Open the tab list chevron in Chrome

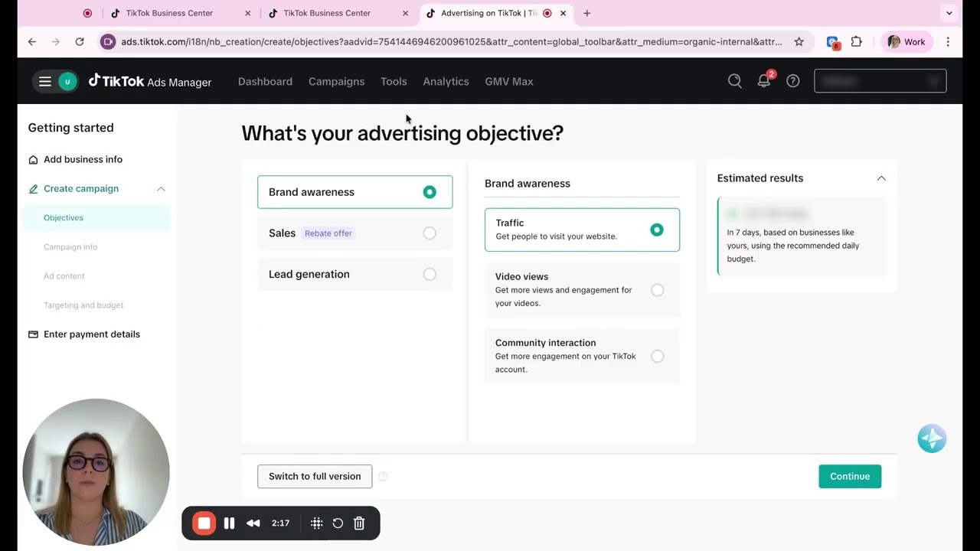[949, 13]
